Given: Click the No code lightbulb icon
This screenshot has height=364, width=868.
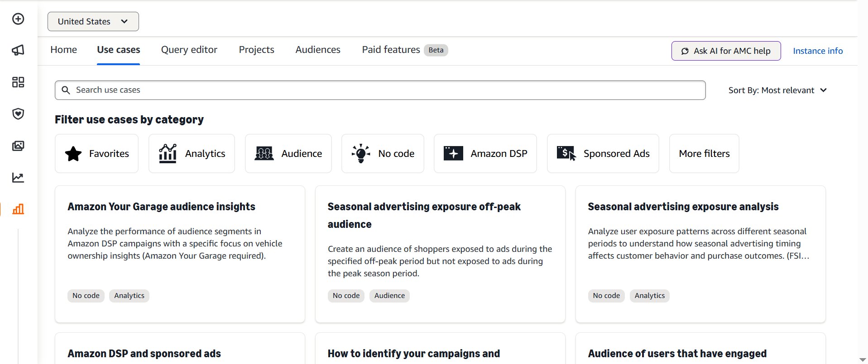Looking at the screenshot, I should [361, 153].
